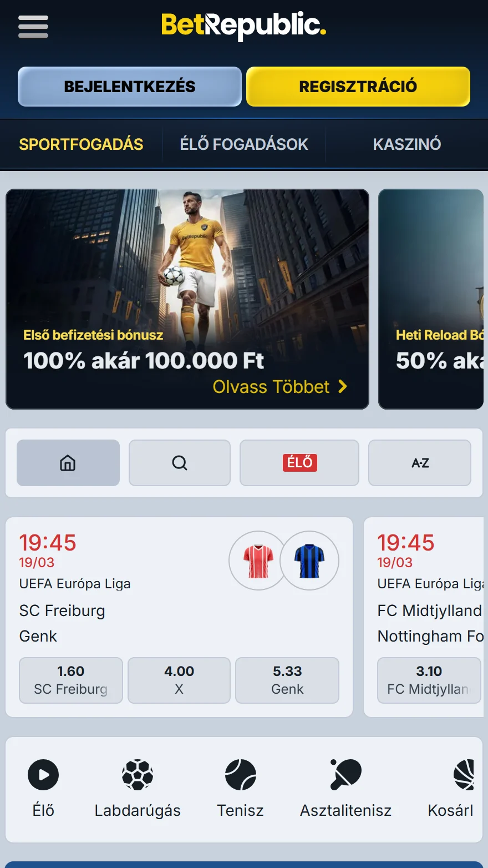Pick 5.33 odds for Genk
This screenshot has height=868, width=488.
click(x=287, y=680)
